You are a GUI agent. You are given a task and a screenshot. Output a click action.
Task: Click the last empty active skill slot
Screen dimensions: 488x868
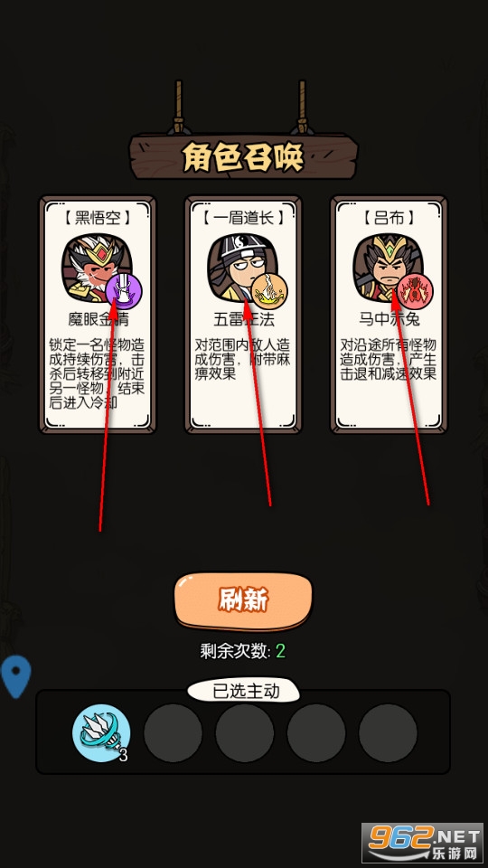[x=388, y=733]
